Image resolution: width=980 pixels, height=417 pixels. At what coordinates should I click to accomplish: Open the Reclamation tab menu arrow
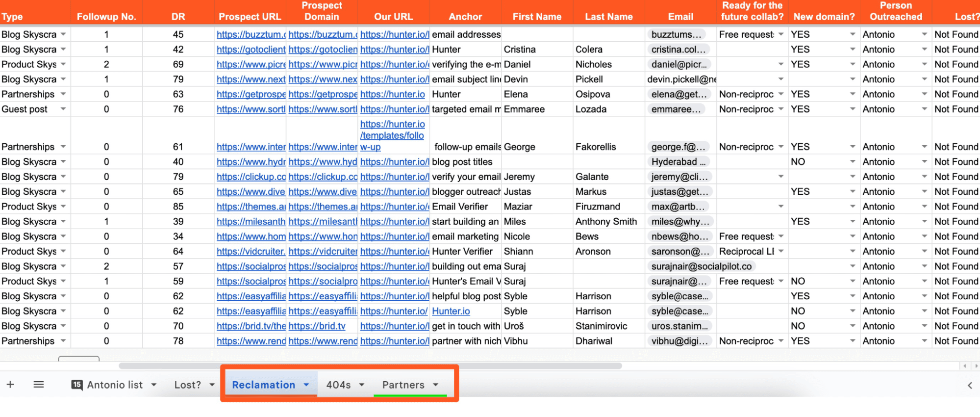click(306, 385)
